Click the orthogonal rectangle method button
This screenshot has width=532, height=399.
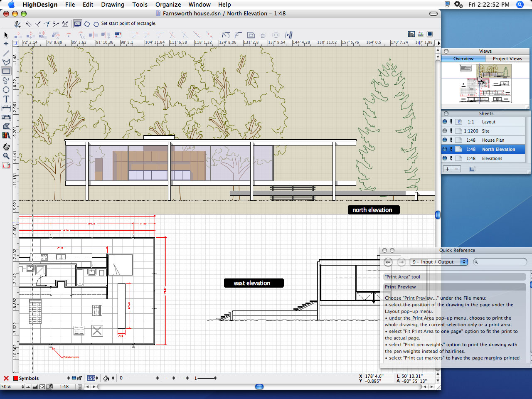[x=77, y=24]
